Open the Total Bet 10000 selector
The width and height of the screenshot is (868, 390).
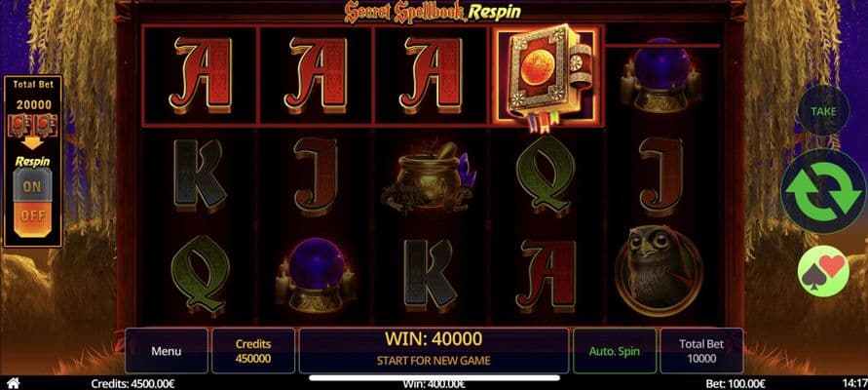click(x=701, y=351)
